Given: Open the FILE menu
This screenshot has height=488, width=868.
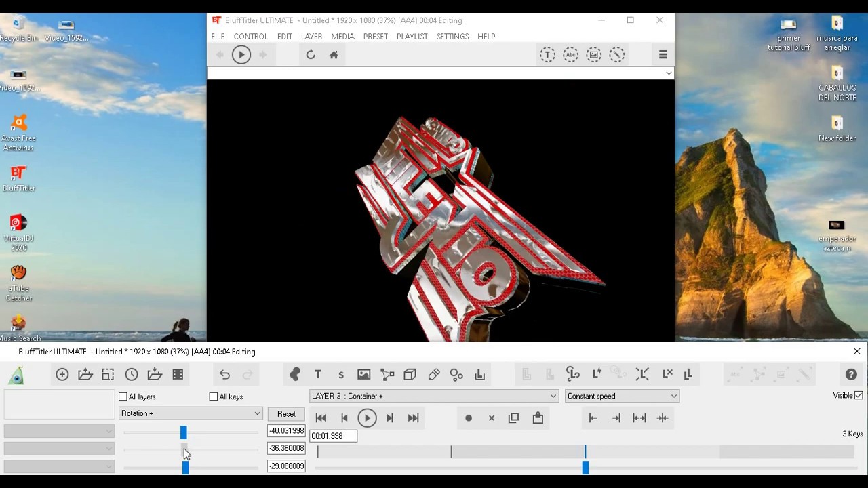Looking at the screenshot, I should 218,37.
